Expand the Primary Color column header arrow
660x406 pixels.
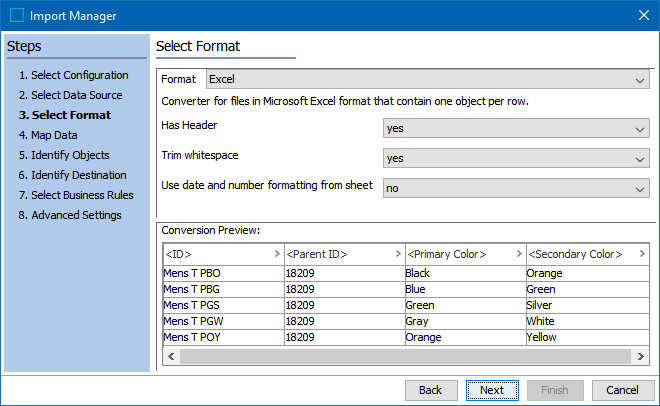pyautogui.click(x=519, y=254)
